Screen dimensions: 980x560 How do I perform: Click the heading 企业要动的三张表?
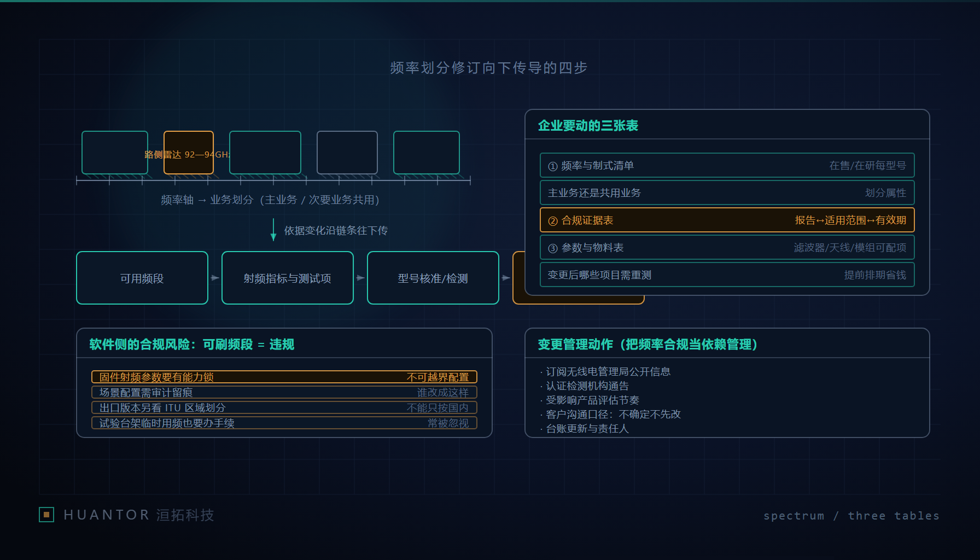pos(588,126)
